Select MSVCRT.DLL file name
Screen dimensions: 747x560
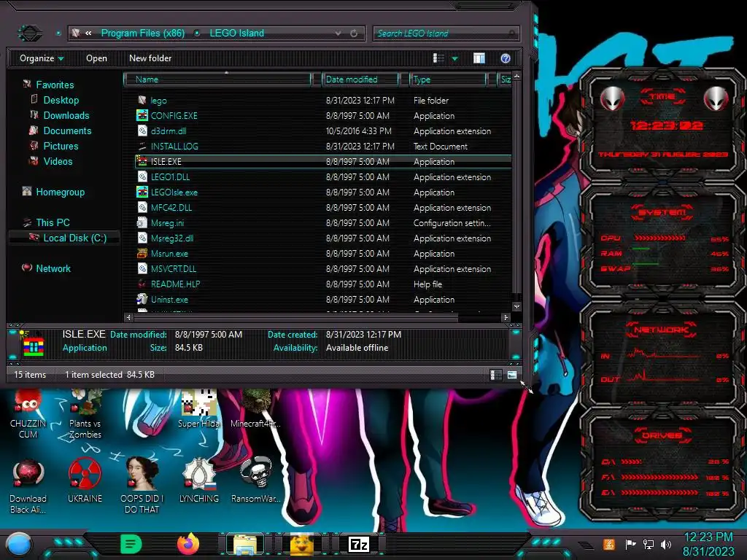click(x=174, y=268)
